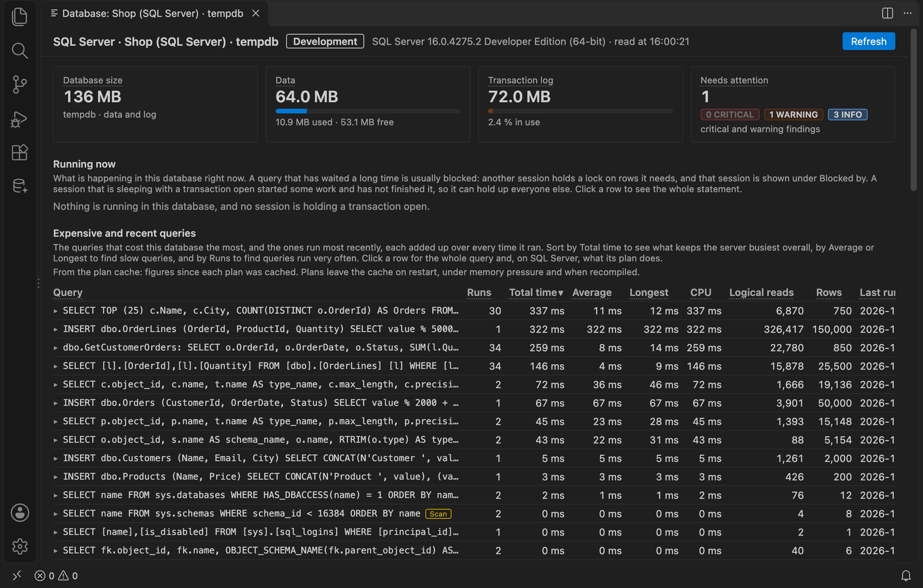Open the errors and warnings status indicator
Image resolution: width=923 pixels, height=588 pixels.
click(56, 575)
